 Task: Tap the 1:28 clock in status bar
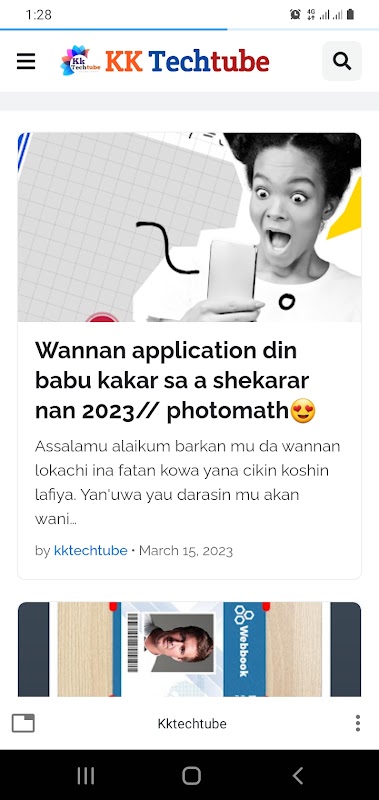click(x=38, y=14)
